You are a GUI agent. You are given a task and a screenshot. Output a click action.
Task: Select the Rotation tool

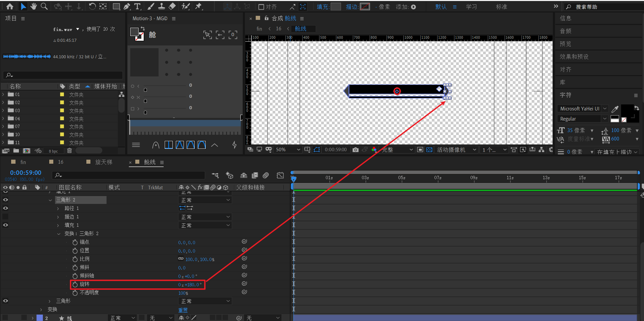tap(92, 6)
